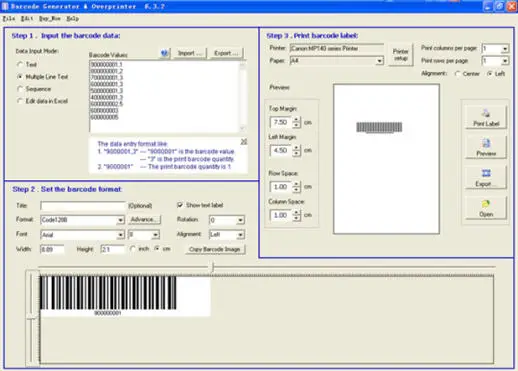This screenshot has width=518, height=371.
Task: Click the Printer name field
Action: [337, 49]
